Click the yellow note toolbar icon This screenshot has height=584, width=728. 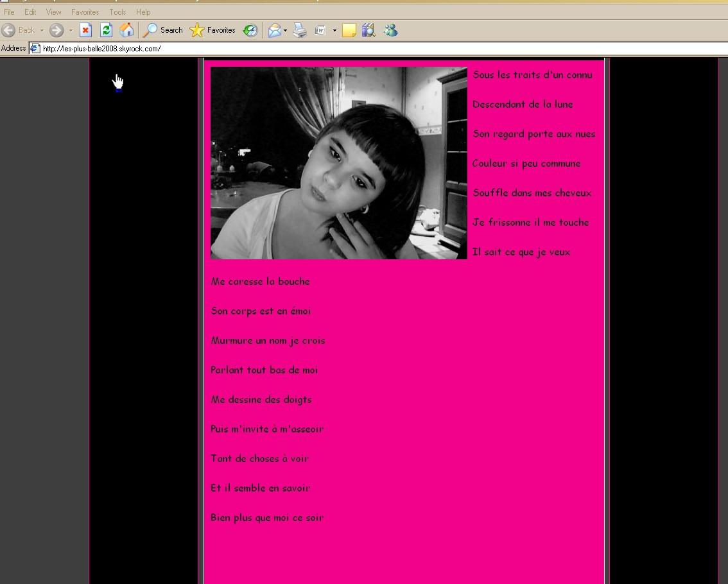349,31
